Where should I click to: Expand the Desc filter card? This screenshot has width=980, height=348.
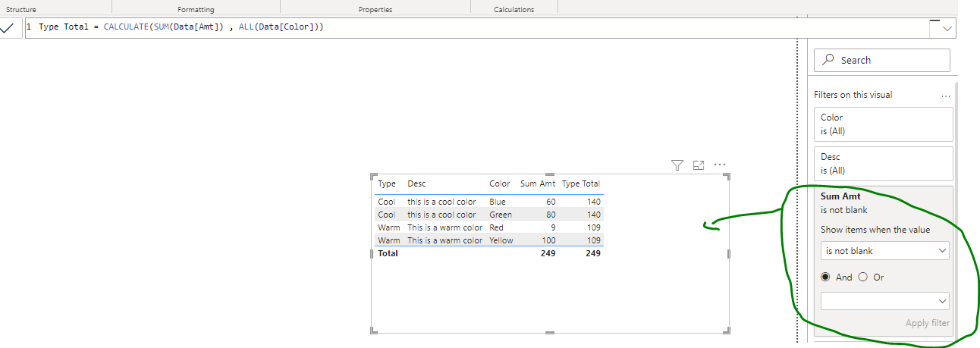883,164
